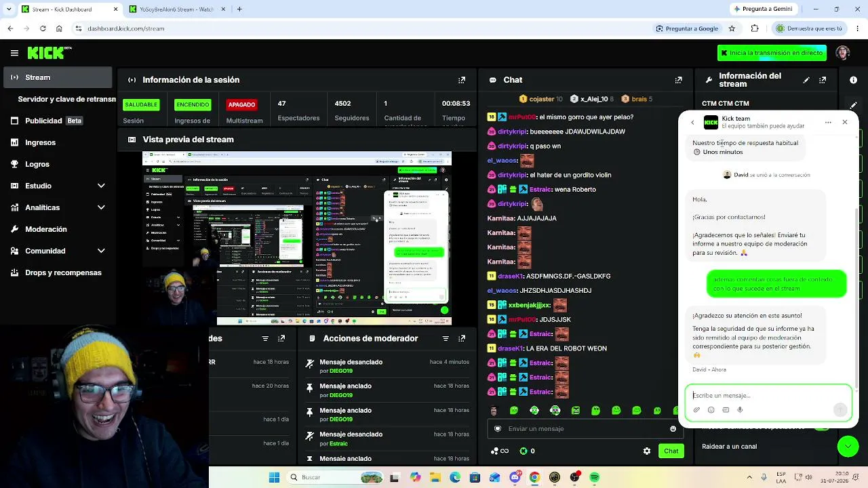The height and width of the screenshot is (488, 868).
Task: Click the microphone icon in support chat
Action: [740, 410]
